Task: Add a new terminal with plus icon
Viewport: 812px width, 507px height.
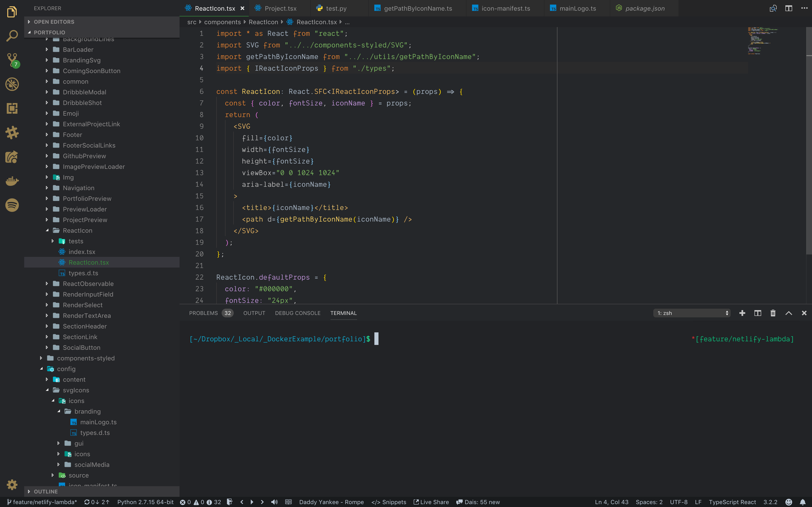Action: pyautogui.click(x=742, y=313)
